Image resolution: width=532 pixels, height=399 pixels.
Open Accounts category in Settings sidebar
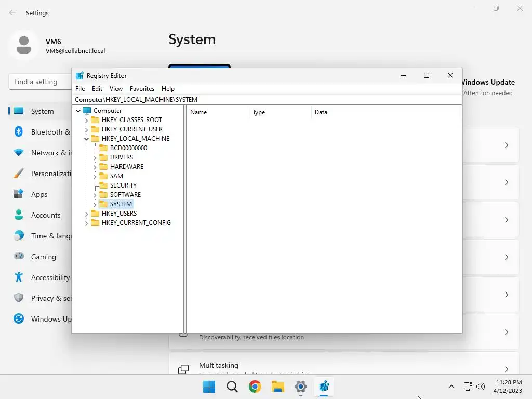pyautogui.click(x=40, y=215)
